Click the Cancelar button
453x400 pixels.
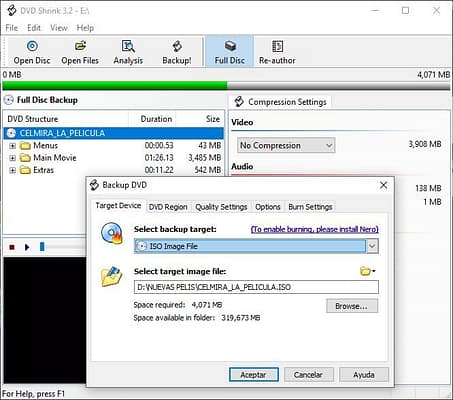(x=308, y=375)
